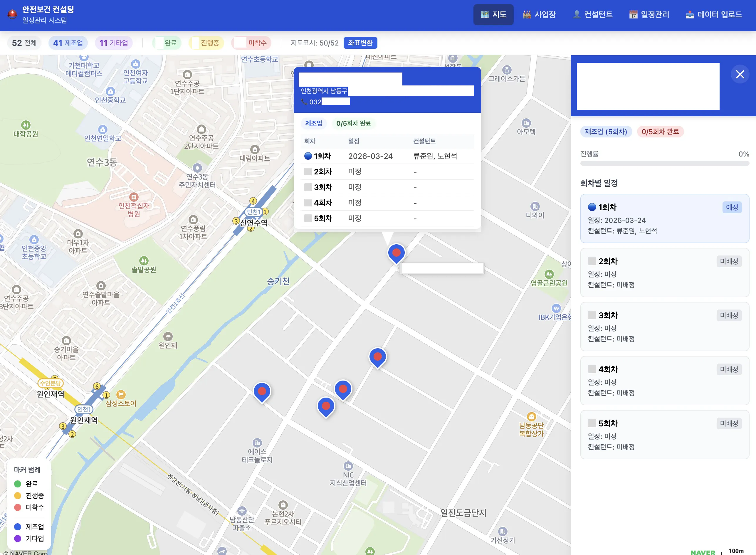Screen dimensions: 756x555
Task: Open the 지도 map tab
Action: pos(493,14)
